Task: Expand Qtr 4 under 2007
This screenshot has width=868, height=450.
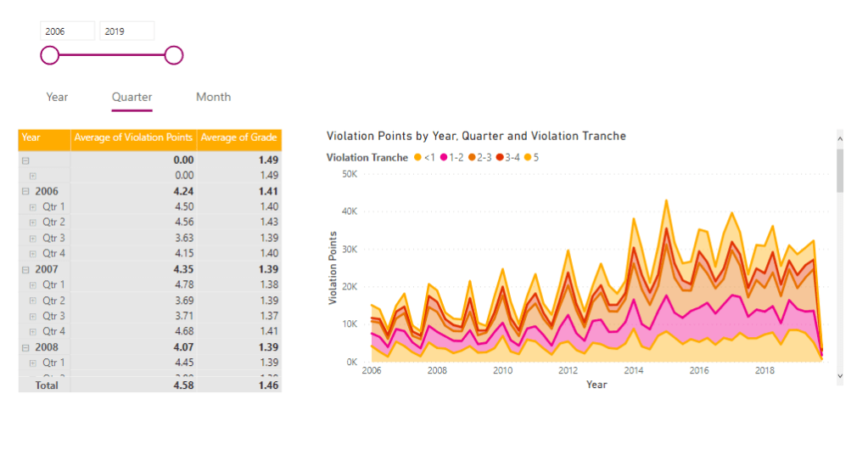Action: 33,331
